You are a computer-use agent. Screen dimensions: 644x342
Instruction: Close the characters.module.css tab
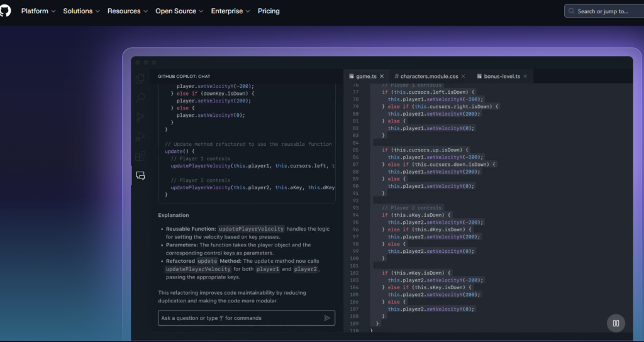tap(463, 76)
